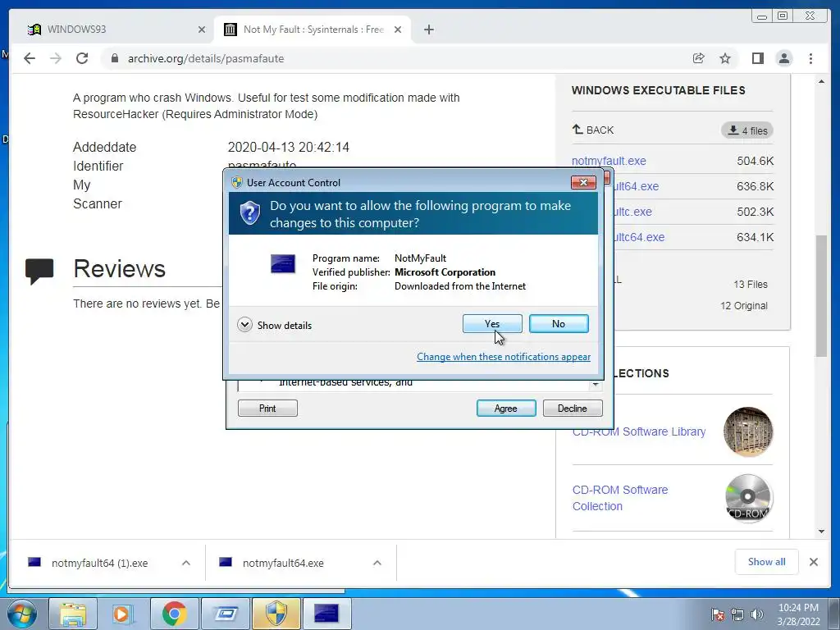This screenshot has height=630, width=840.
Task: Open the Windows Start menu
Action: pyautogui.click(x=22, y=614)
